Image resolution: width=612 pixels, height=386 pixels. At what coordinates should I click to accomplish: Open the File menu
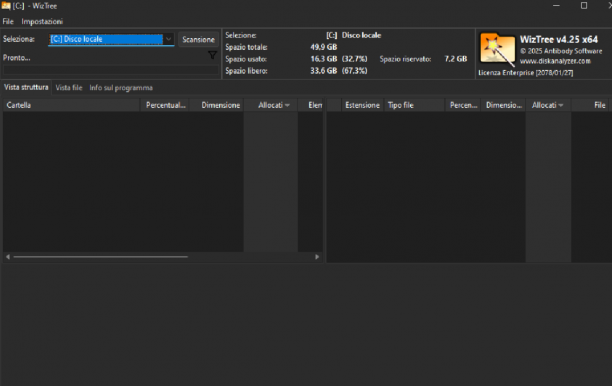click(x=8, y=21)
